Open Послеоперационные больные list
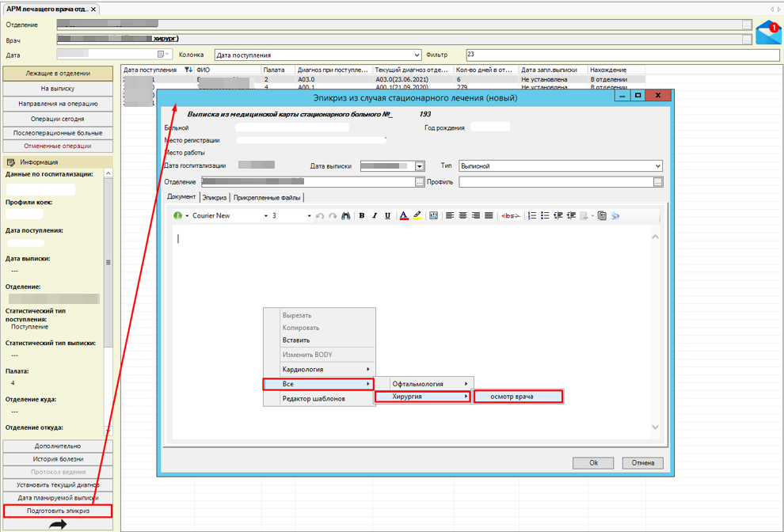The width and height of the screenshot is (784, 532). click(x=58, y=133)
